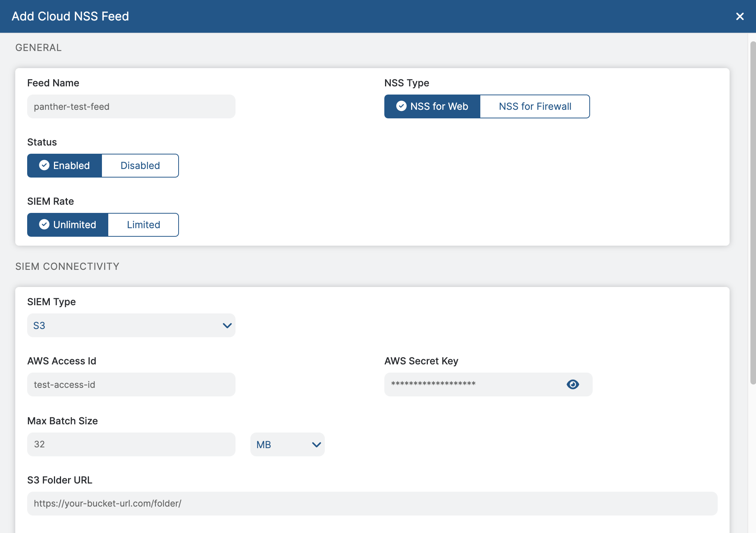Click the checkmark inside Enabled toggle
756x533 pixels.
click(45, 165)
